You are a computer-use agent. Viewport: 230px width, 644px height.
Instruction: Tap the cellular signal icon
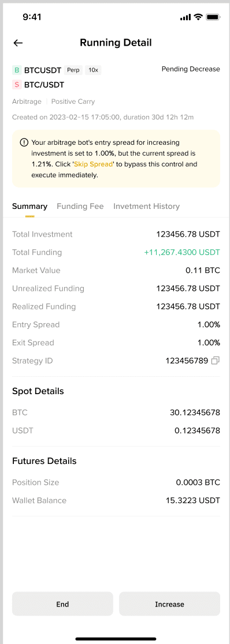pos(186,17)
